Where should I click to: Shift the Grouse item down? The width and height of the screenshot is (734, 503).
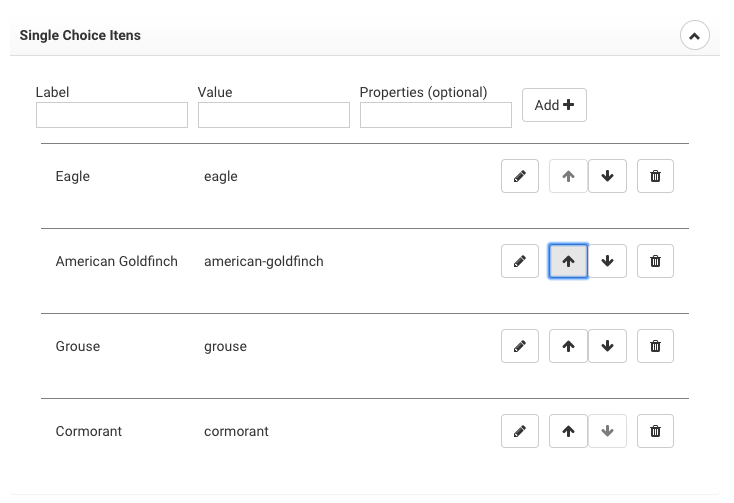[607, 346]
